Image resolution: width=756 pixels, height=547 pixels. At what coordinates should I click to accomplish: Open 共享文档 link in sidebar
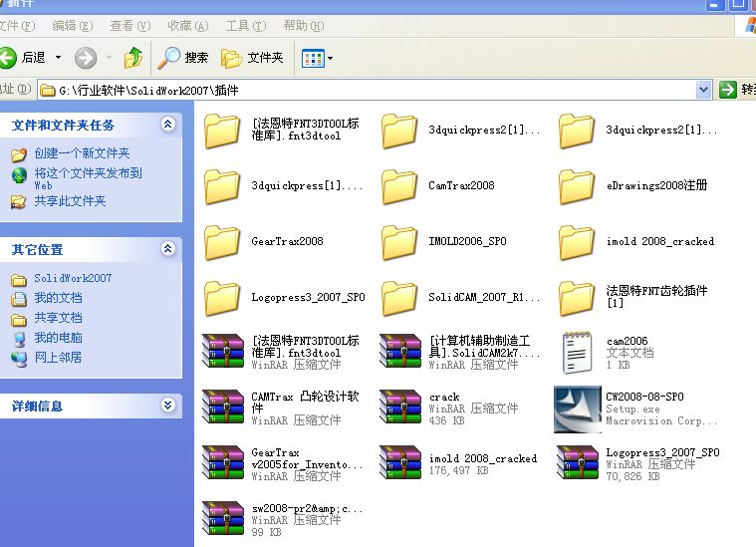[x=58, y=318]
